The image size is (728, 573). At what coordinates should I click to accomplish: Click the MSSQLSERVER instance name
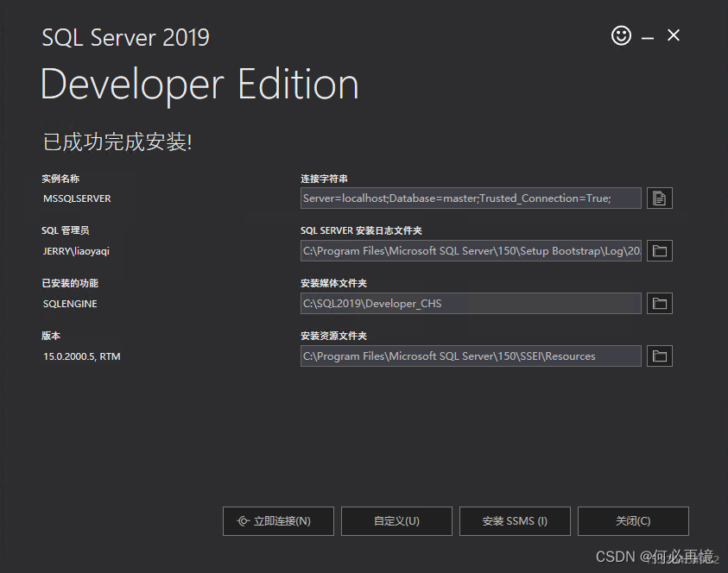point(77,198)
